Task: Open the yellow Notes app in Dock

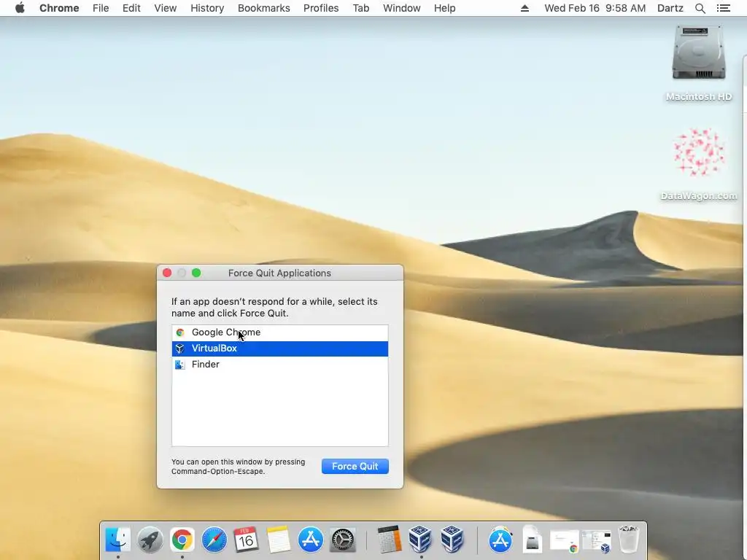Action: tap(278, 540)
